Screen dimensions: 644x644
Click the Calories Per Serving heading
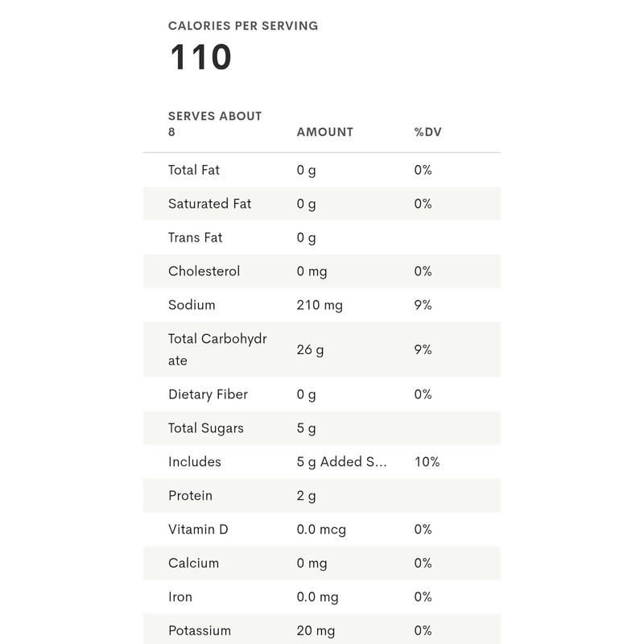(243, 26)
